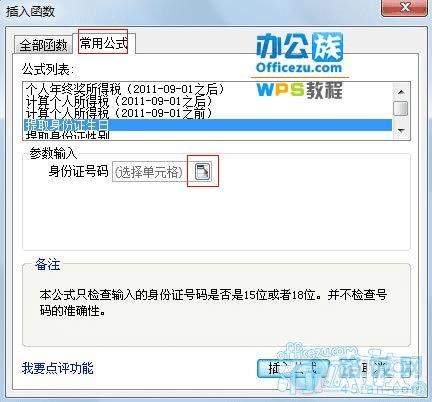Switch to the 全部函数 tab
This screenshot has height=402, width=432.
[43, 45]
